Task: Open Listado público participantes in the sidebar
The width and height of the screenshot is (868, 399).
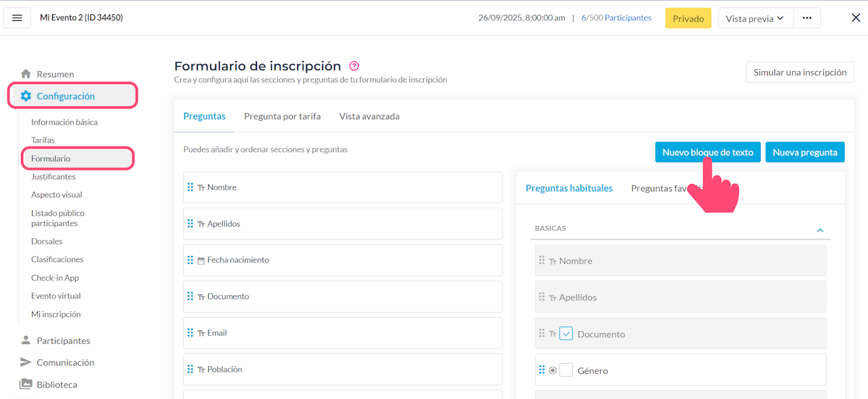Action: [58, 218]
